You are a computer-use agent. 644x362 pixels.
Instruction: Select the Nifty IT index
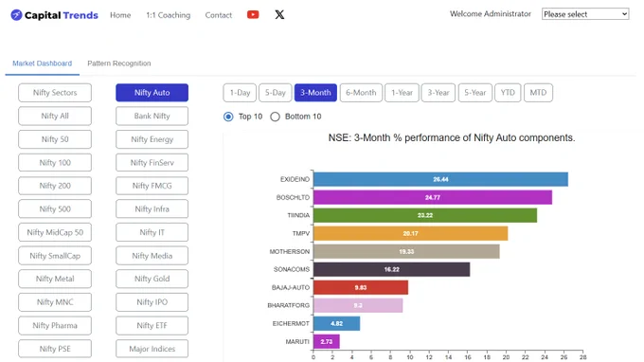click(x=152, y=232)
